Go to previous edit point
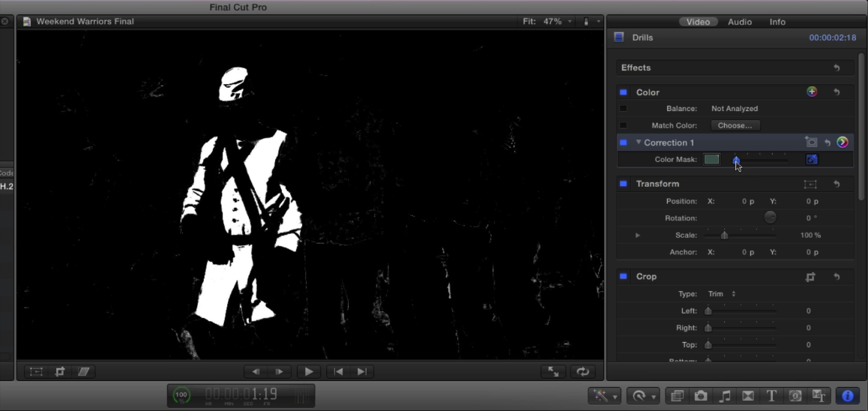This screenshot has width=868, height=411. [x=338, y=372]
